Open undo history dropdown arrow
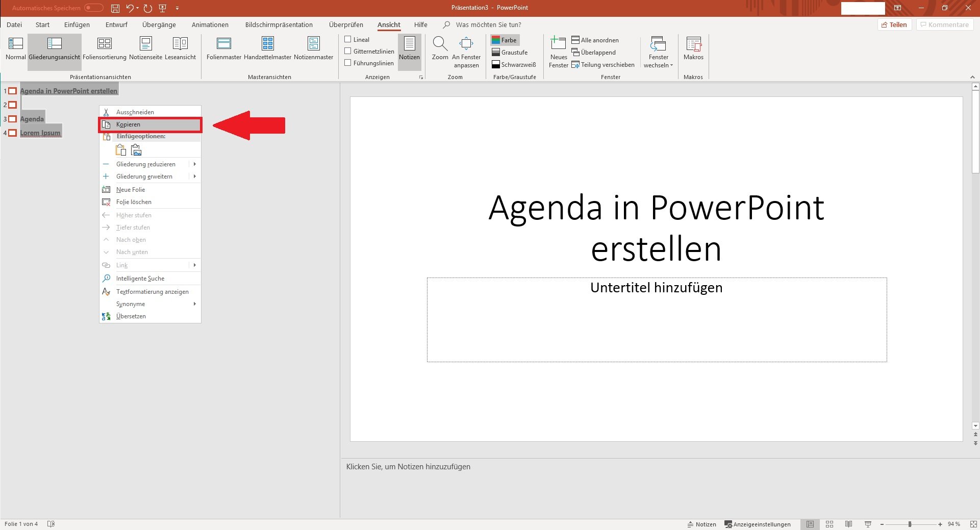Screen dimensions: 980x530 coord(138,8)
